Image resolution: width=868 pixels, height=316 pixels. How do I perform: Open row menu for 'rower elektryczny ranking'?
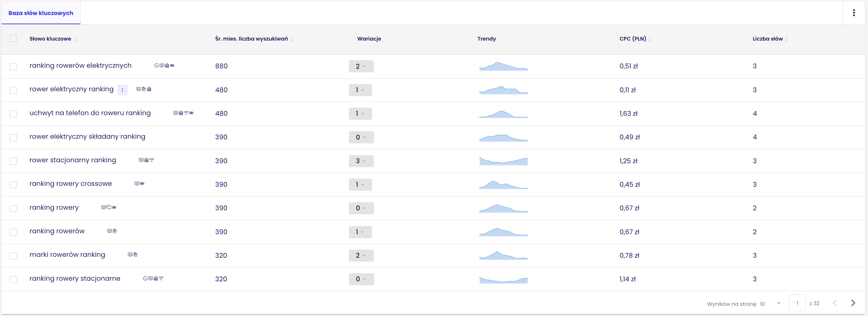pos(122,90)
